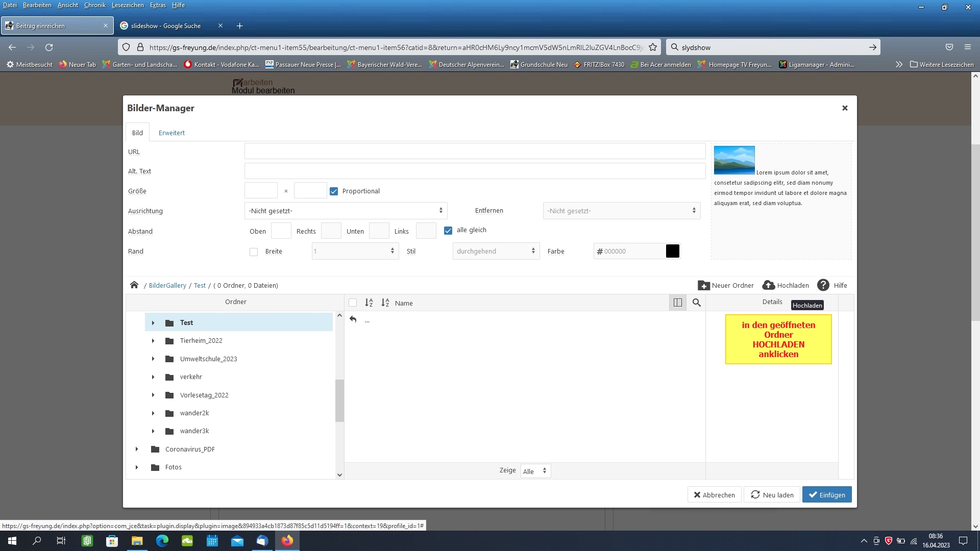This screenshot has height=551, width=980.
Task: Open the Zeige Alle dropdown
Action: (535, 471)
